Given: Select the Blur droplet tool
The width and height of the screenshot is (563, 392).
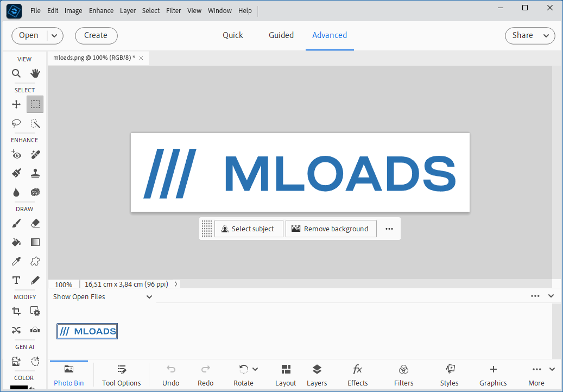Looking at the screenshot, I should (x=16, y=192).
